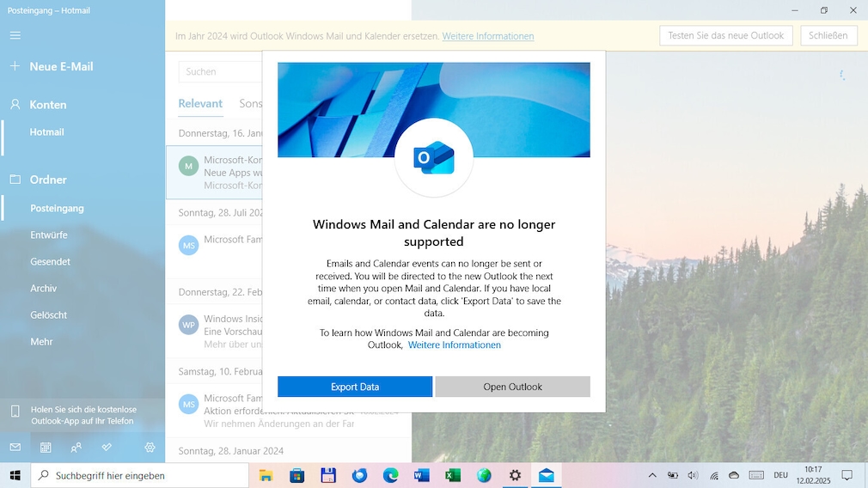Viewport: 868px width, 488px height.
Task: Open the hamburger navigation menu
Action: click(x=15, y=35)
